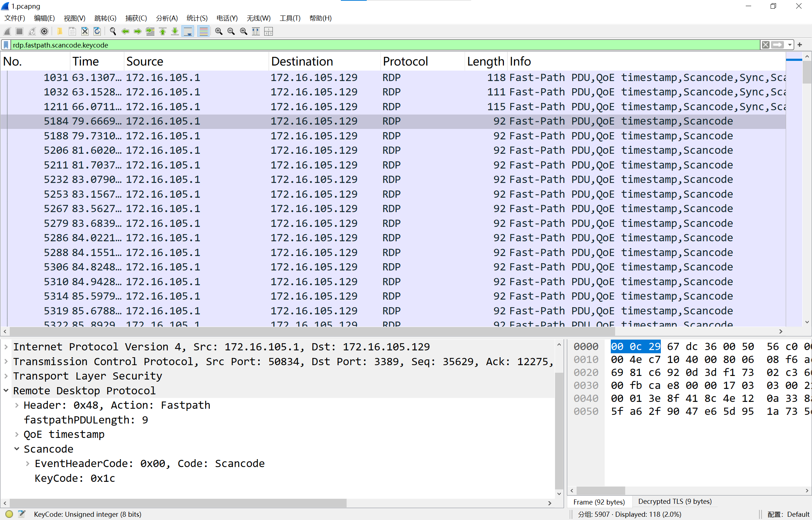This screenshot has height=520, width=812.
Task: Collapse Remote Desktop Protocol node
Action: pos(6,391)
